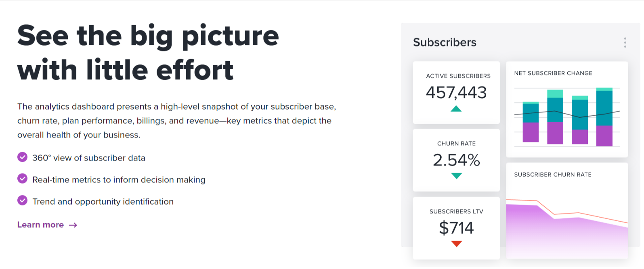Click the checkmark icon next to Real-time metrics

tap(23, 179)
